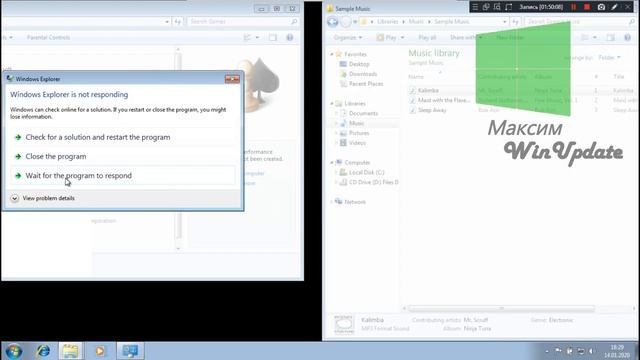Screen dimensions: 640x360
Task: Open view options dropdown in Sample Music
Action: tap(595, 38)
